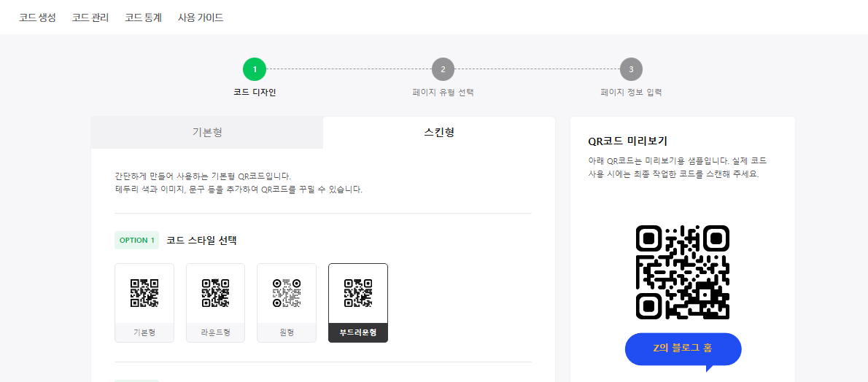
Task: Click step 3 circle 페이지 정보 입력
Action: (x=631, y=70)
